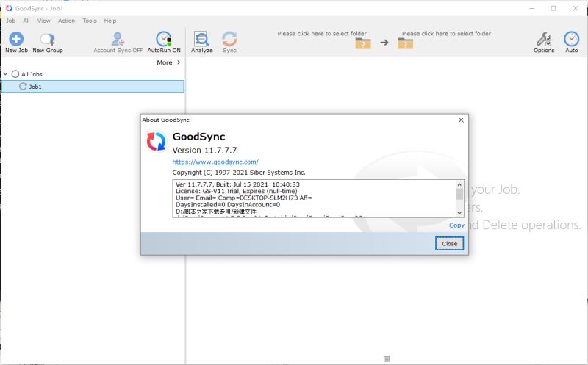Click the Job1 sync status icon
This screenshot has height=365, width=588.
pos(23,87)
